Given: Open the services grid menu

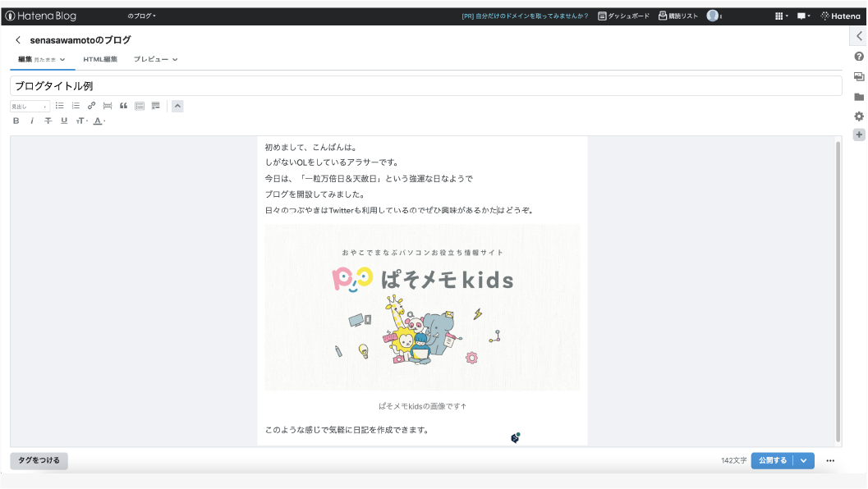Looking at the screenshot, I should click(x=781, y=16).
